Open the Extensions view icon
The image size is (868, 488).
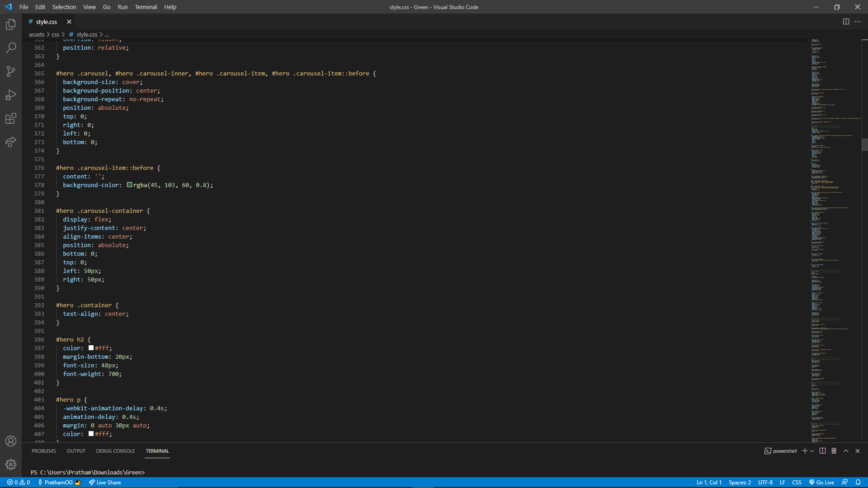coord(11,118)
